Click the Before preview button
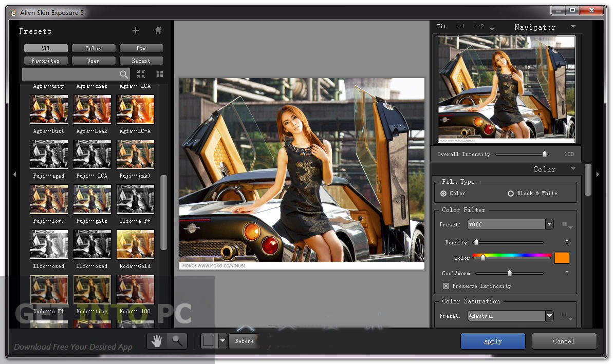The image size is (613, 364). point(245,341)
